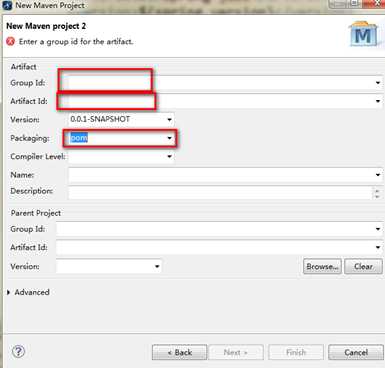Open the Parent Project Group Id dropdown
The image size is (385, 368).
coord(378,229)
